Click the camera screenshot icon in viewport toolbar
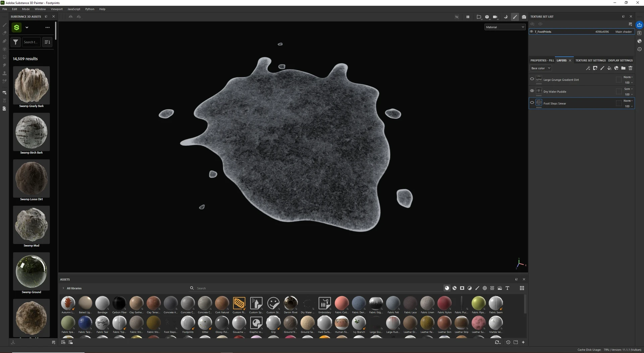Image resolution: width=644 pixels, height=353 pixels. coord(524,17)
